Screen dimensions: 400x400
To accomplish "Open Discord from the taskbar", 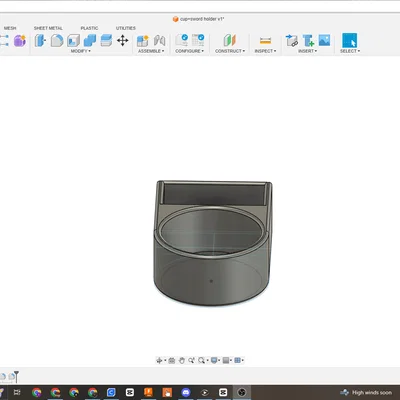I will 186,392.
